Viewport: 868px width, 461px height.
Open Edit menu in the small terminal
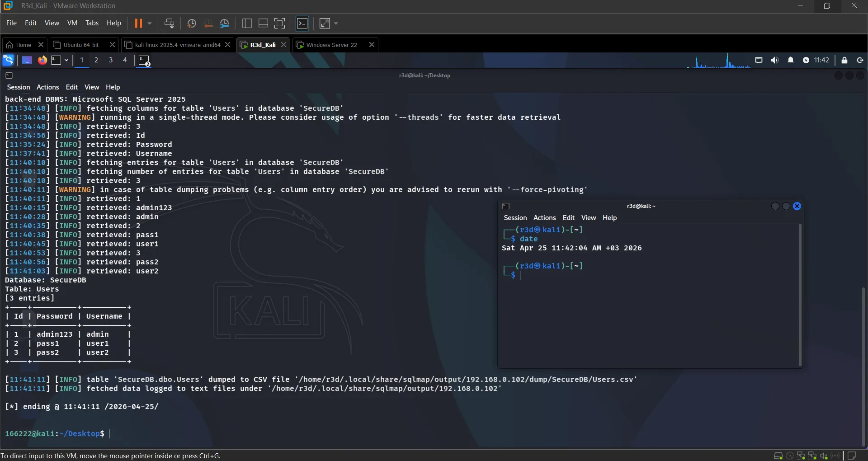coord(569,218)
